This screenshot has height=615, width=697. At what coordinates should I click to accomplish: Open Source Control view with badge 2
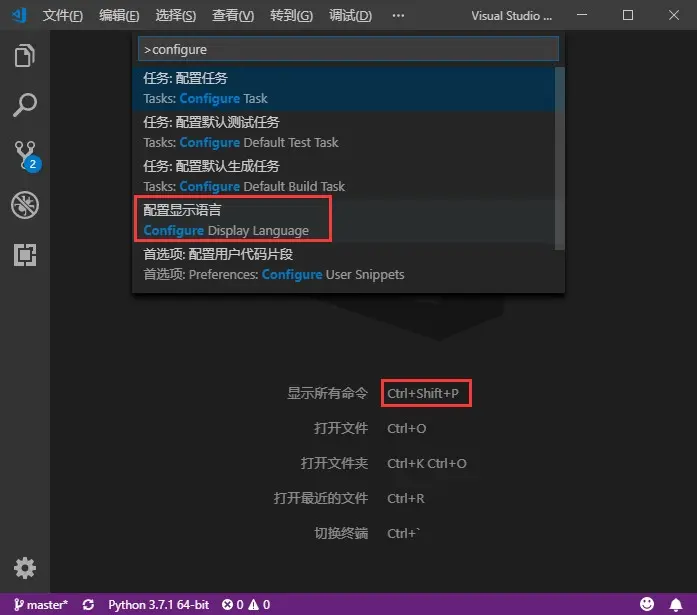click(x=26, y=156)
